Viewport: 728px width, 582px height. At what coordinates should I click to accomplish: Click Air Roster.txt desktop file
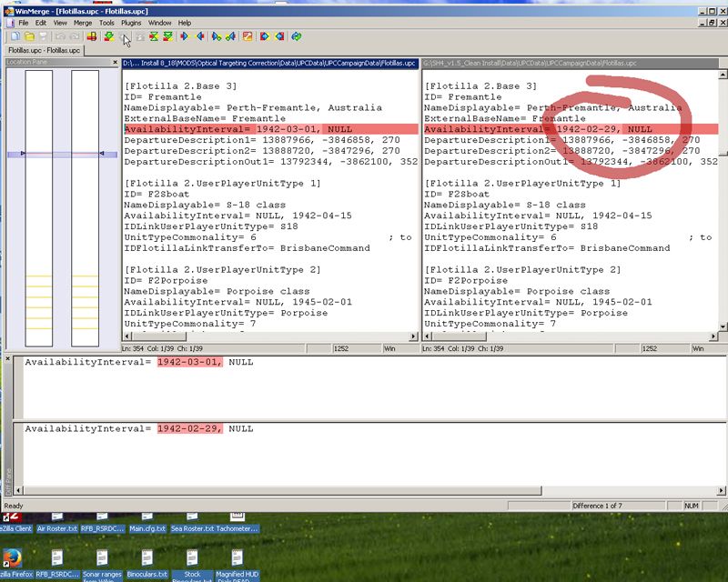pos(57,524)
